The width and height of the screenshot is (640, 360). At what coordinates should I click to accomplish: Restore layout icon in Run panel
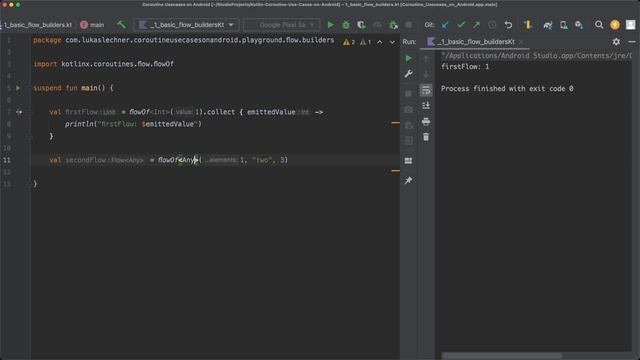tap(408, 160)
